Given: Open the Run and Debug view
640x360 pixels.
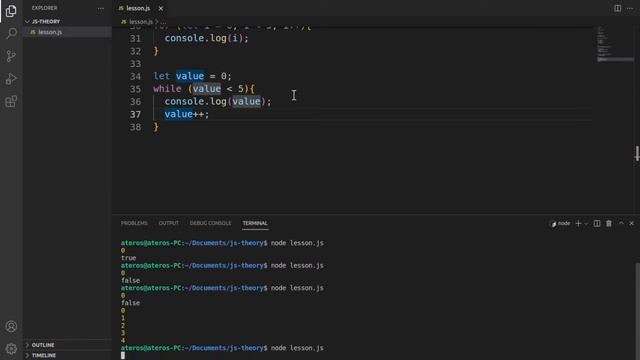Looking at the screenshot, I should [x=11, y=79].
